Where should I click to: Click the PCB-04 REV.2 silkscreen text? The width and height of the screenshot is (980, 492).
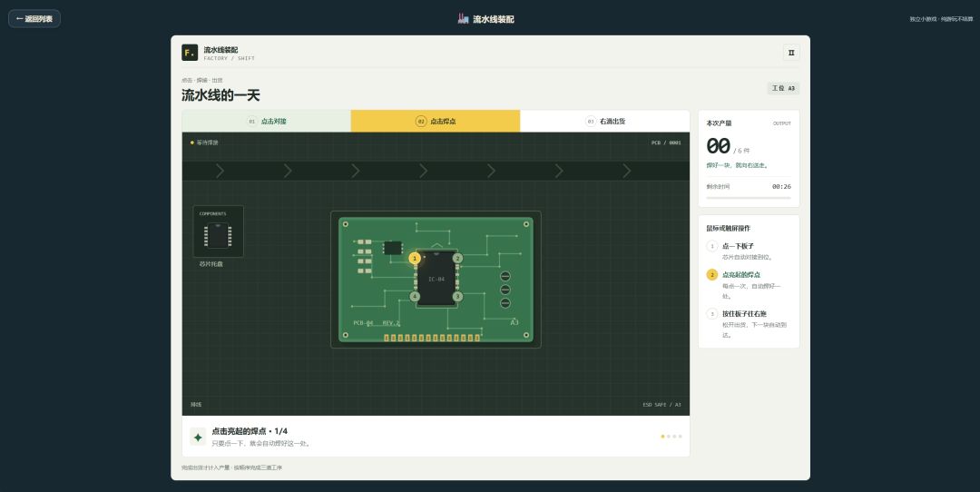(x=377, y=323)
